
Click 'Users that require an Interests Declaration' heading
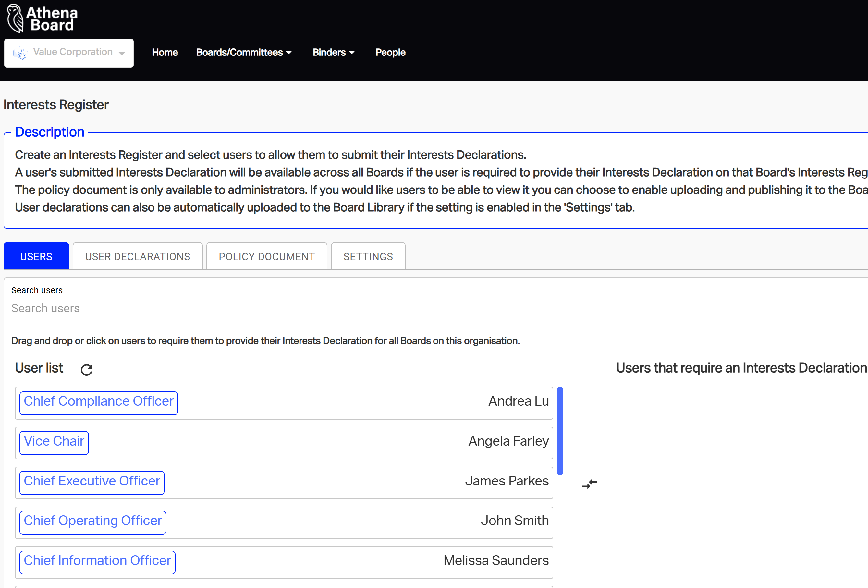coord(741,368)
